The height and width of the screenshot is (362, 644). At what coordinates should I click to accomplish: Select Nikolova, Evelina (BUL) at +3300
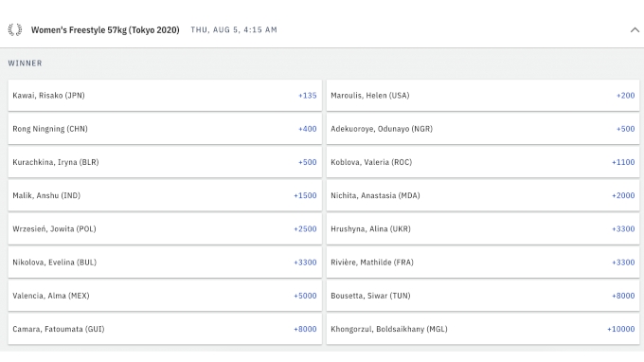(165, 262)
